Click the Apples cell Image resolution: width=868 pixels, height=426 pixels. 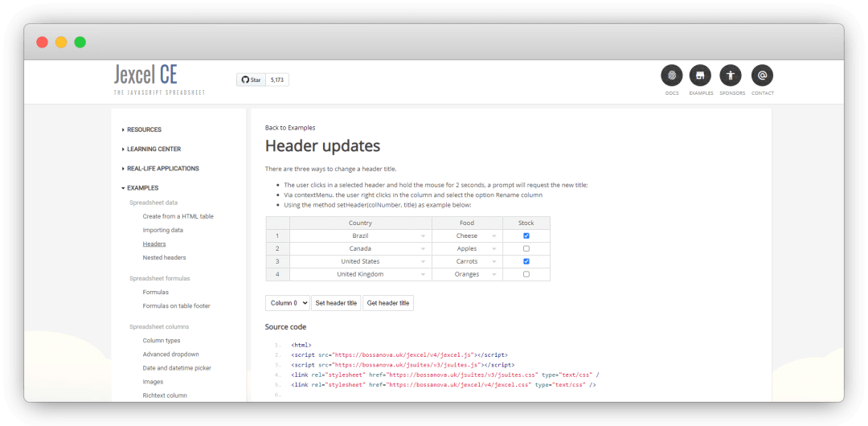click(467, 248)
